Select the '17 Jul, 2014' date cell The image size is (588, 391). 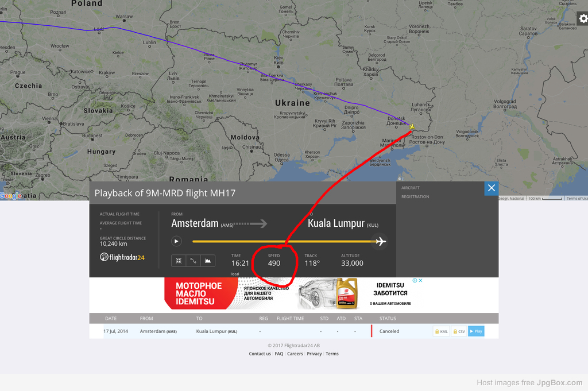coord(116,331)
